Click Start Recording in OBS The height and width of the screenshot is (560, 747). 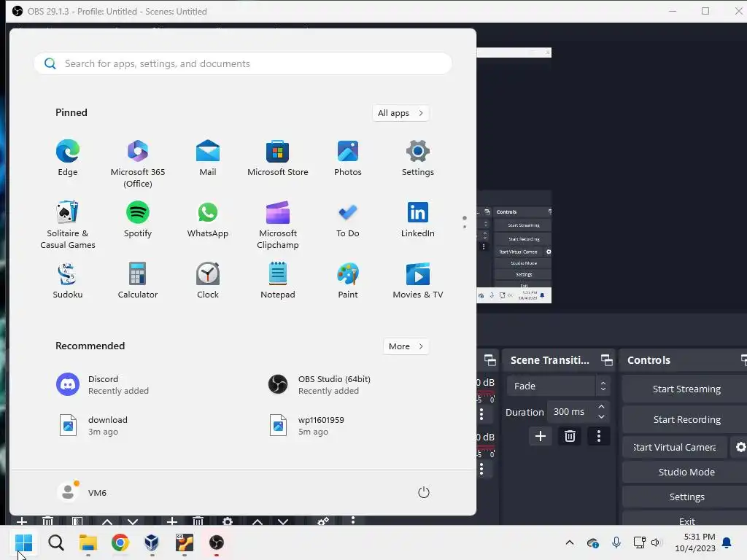[x=686, y=419]
